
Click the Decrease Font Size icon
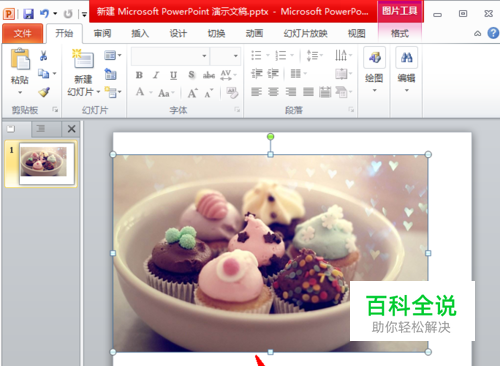[x=209, y=93]
